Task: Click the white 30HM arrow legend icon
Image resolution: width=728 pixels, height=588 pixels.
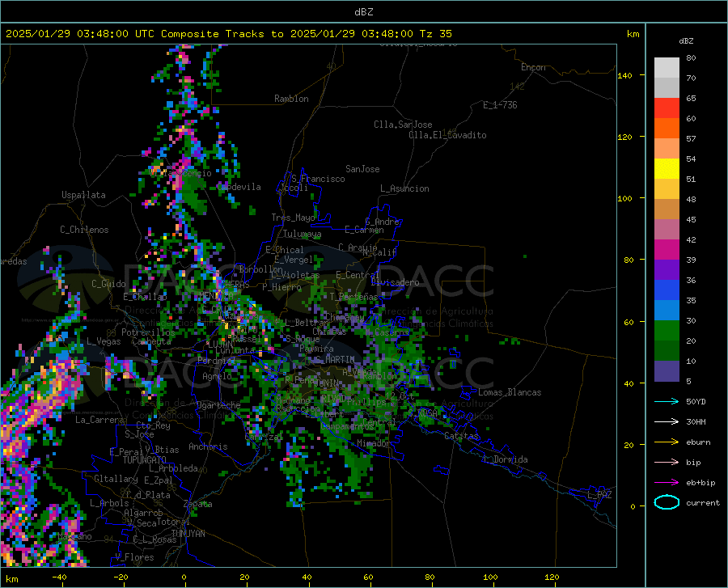Action: point(667,422)
